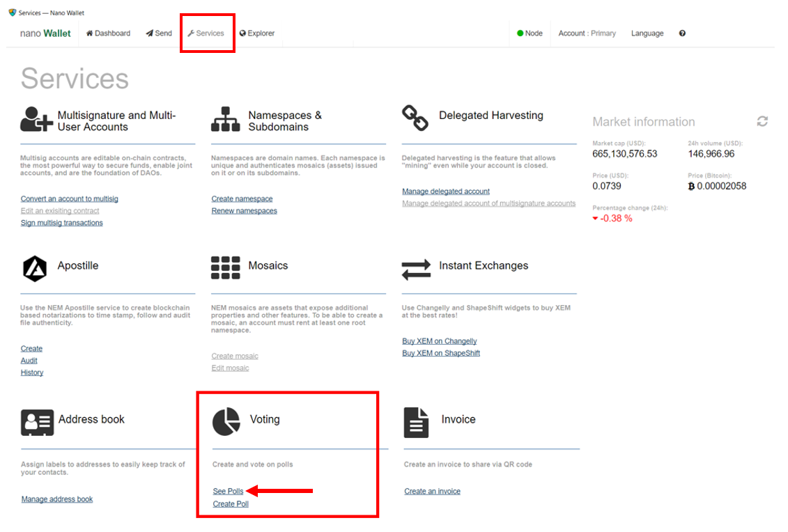
Task: Click Convert an account to multisig
Action: [70, 199]
